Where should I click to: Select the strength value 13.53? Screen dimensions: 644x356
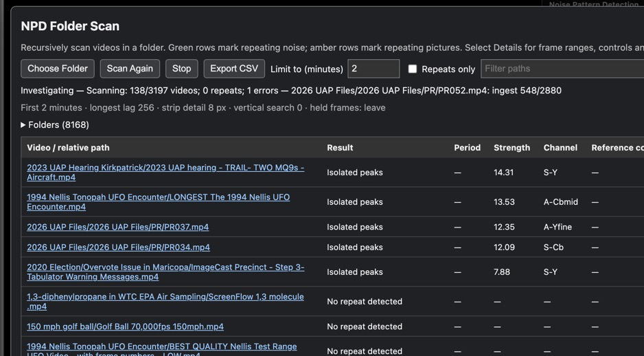click(x=504, y=202)
